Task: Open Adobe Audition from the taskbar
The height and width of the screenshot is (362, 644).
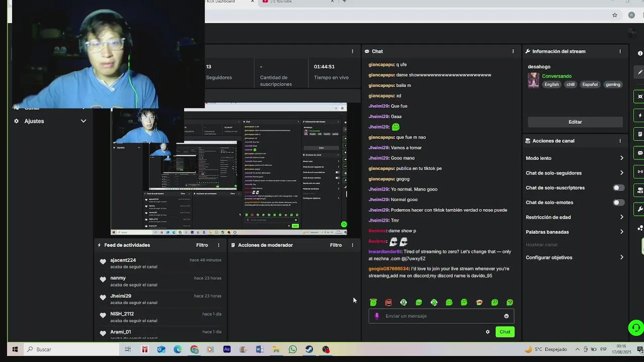Action: click(x=227, y=349)
